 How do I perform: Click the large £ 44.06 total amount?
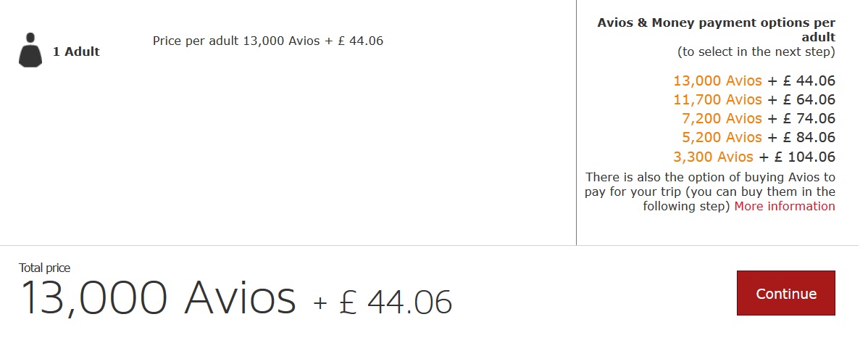coord(397,302)
